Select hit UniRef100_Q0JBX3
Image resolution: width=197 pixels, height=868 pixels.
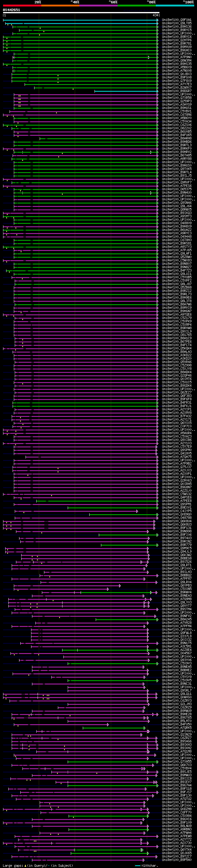coord(177,74)
